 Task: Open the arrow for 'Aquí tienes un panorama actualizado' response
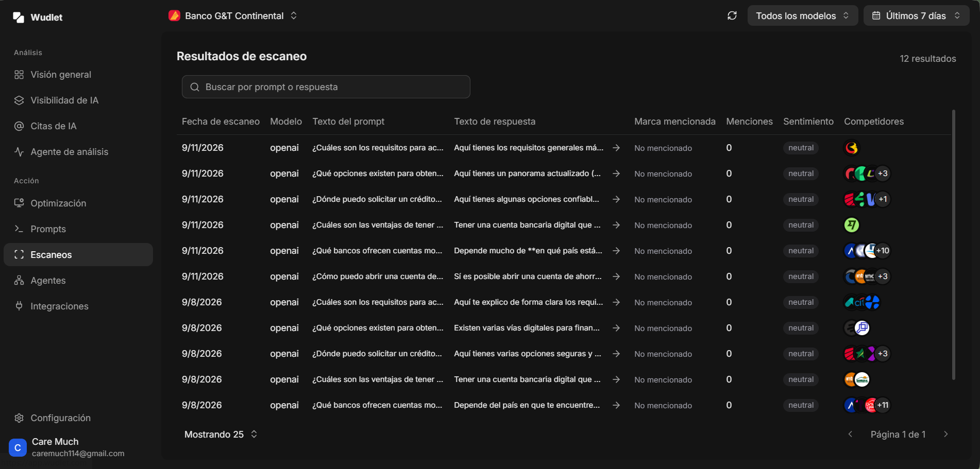616,173
